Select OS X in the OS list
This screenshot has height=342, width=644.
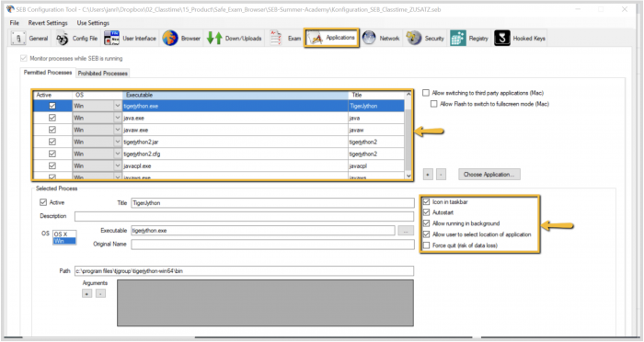click(x=64, y=234)
